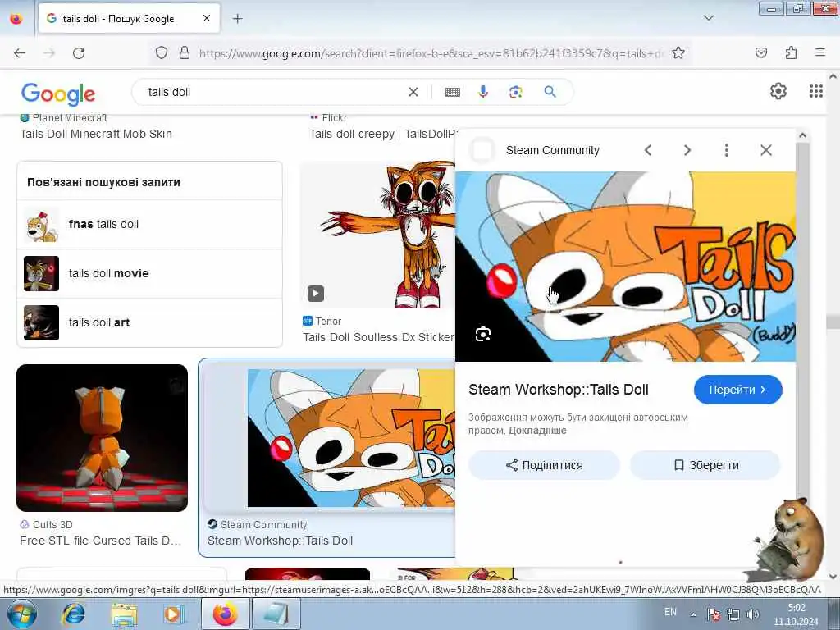Viewport: 840px width, 630px height.
Task: Open the shield tracking protection icon
Action: tap(162, 53)
